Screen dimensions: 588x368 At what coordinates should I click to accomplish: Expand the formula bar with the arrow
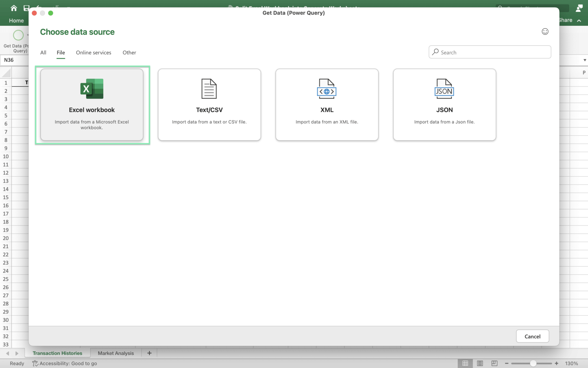585,60
